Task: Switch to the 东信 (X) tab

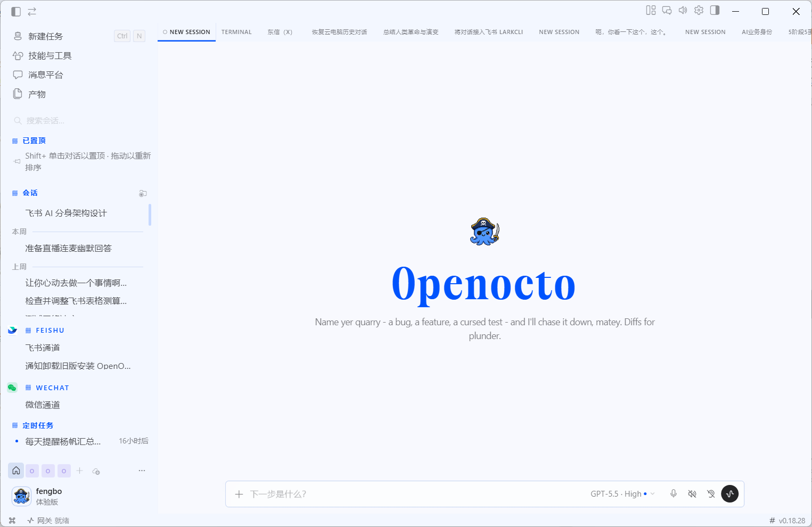Action: [x=280, y=32]
